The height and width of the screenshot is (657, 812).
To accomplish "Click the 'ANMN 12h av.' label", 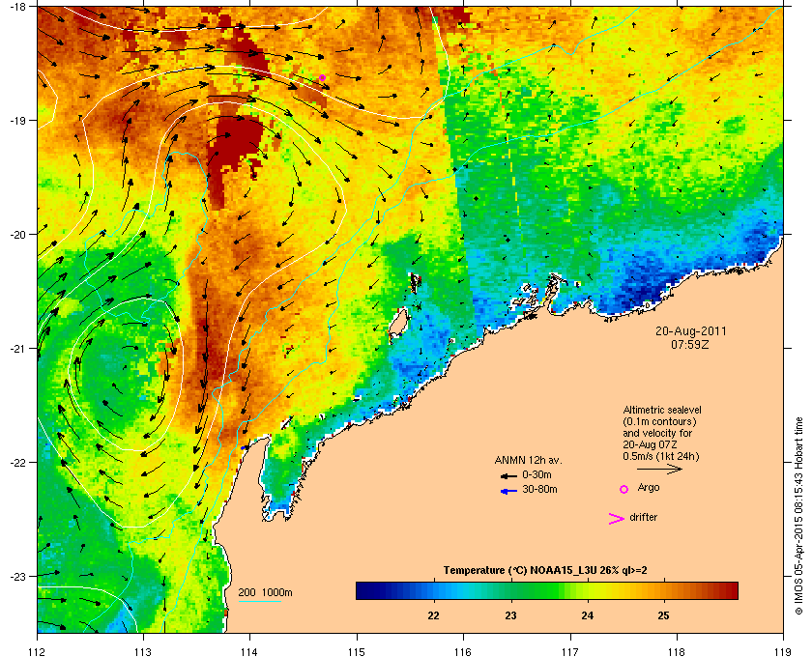I will click(528, 460).
